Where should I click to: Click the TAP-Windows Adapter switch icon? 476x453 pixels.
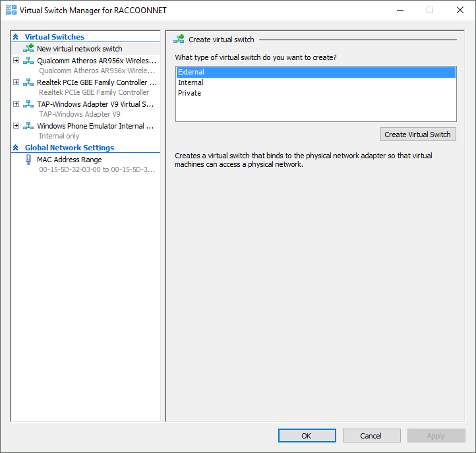point(28,104)
